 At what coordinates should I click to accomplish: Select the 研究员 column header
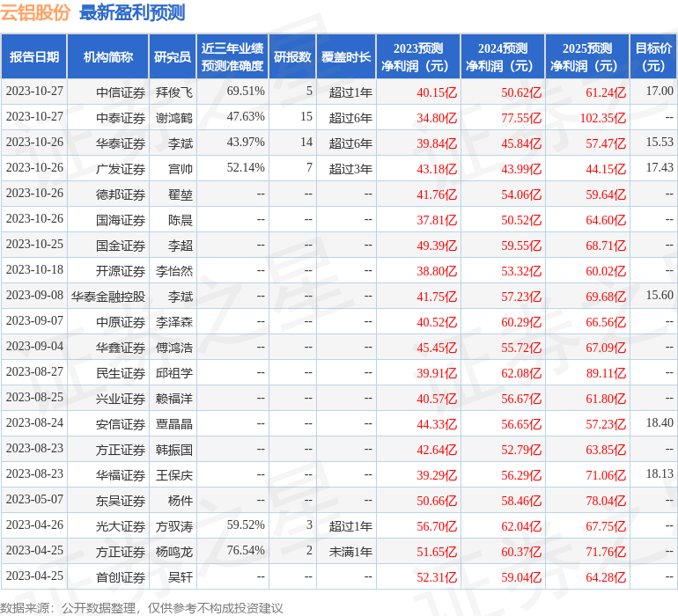click(x=173, y=56)
